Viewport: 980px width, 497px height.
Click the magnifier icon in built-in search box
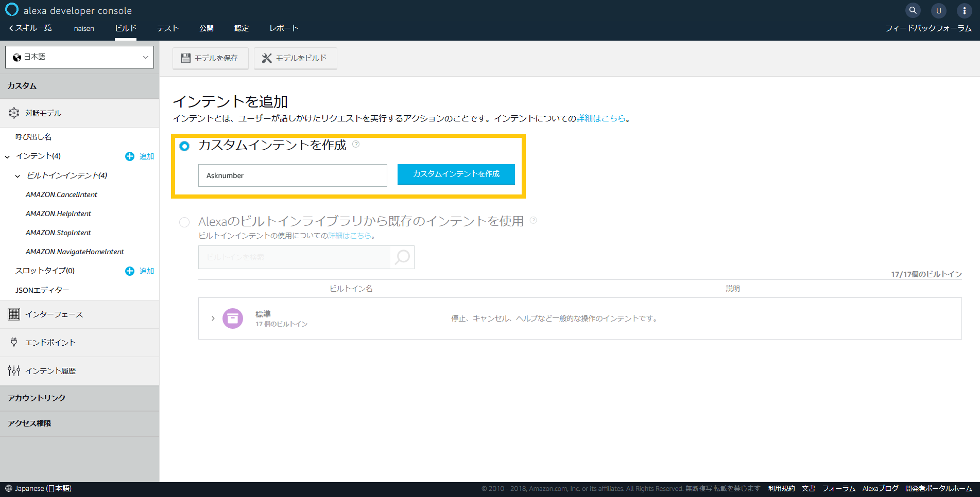402,257
